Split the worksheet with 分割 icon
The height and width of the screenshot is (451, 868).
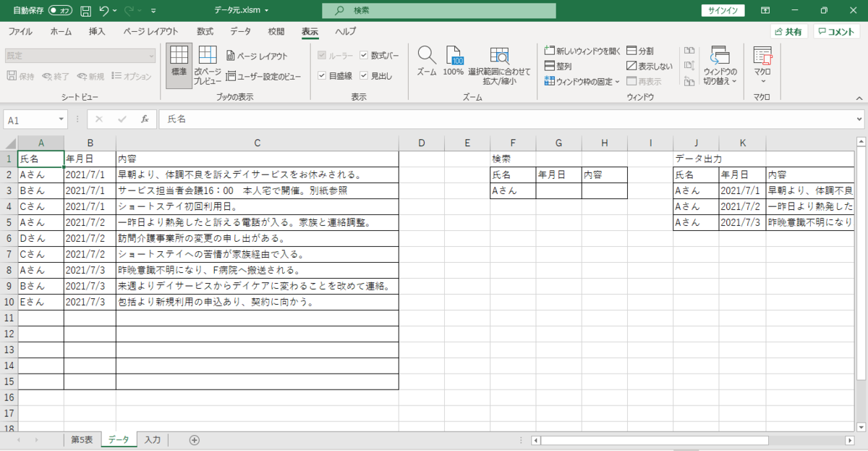click(x=640, y=50)
